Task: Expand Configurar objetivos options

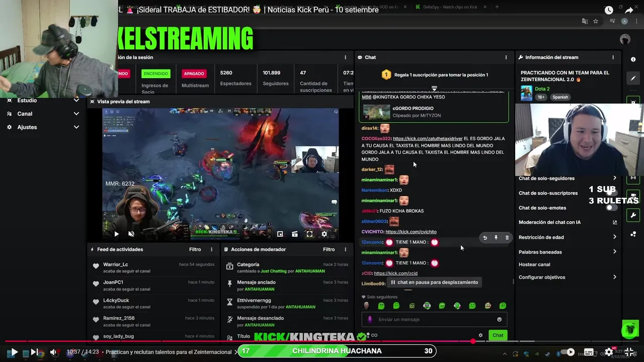Action: [614, 277]
